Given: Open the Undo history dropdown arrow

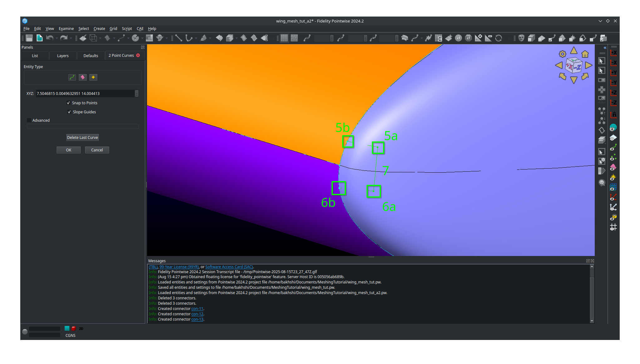Looking at the screenshot, I should point(56,38).
